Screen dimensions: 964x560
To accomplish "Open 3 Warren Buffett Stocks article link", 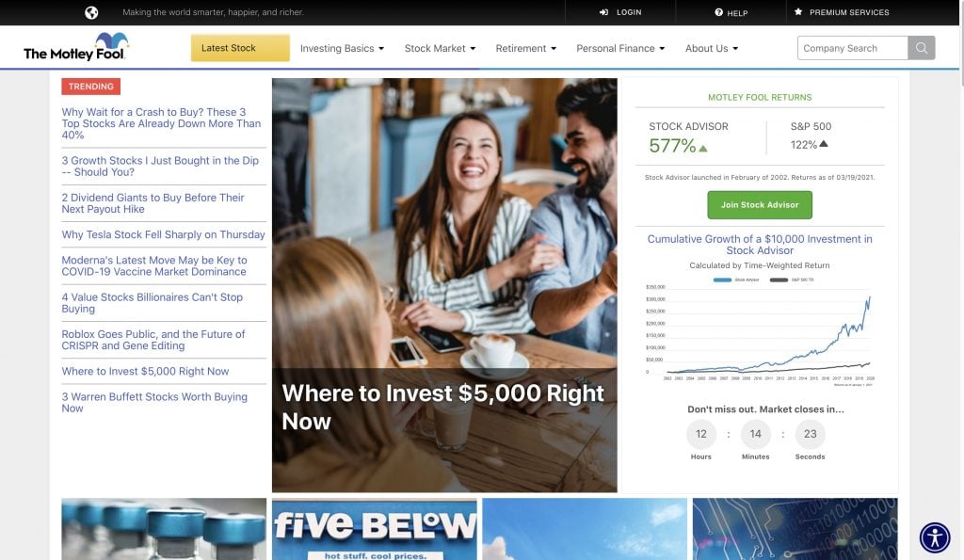I will (x=154, y=403).
